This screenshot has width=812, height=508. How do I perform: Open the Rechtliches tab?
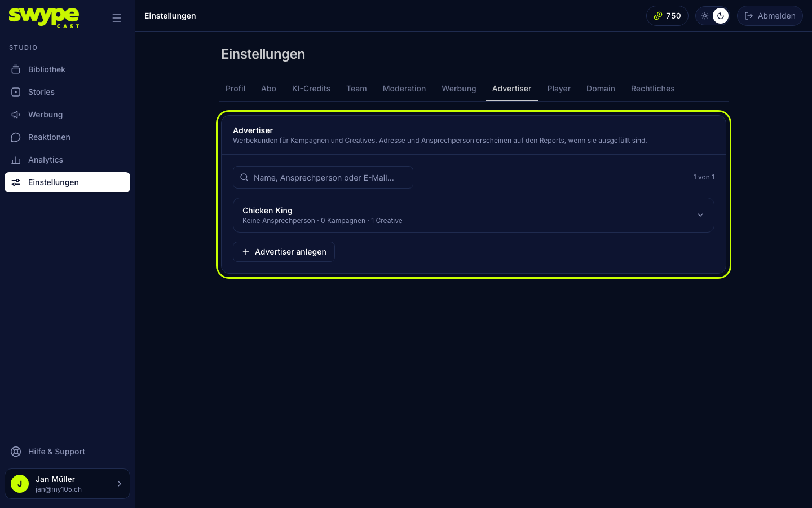pyautogui.click(x=652, y=89)
